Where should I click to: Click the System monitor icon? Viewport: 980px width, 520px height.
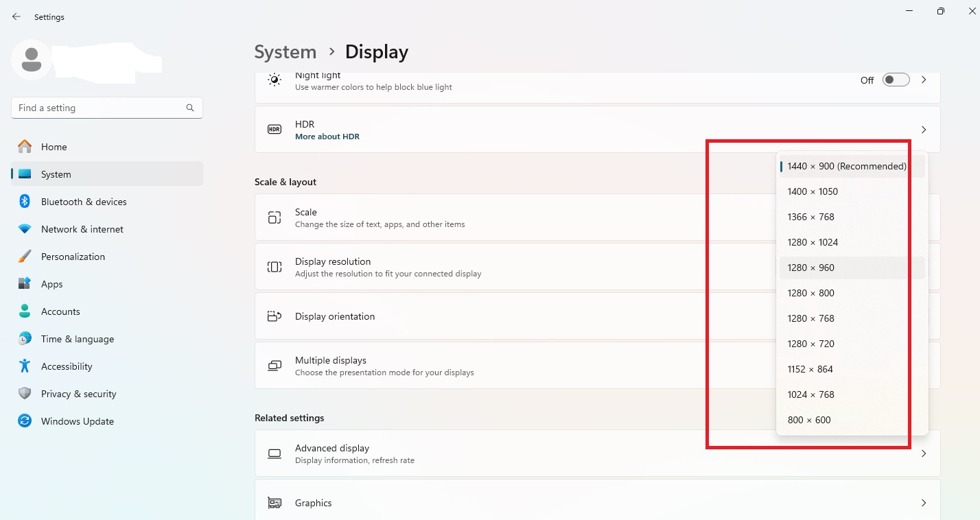25,174
